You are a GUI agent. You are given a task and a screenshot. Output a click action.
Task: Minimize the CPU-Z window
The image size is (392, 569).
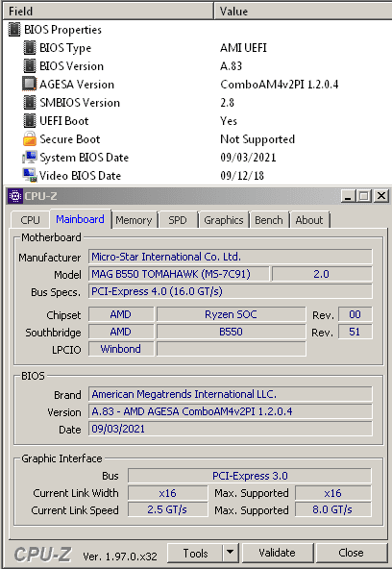tap(348, 196)
